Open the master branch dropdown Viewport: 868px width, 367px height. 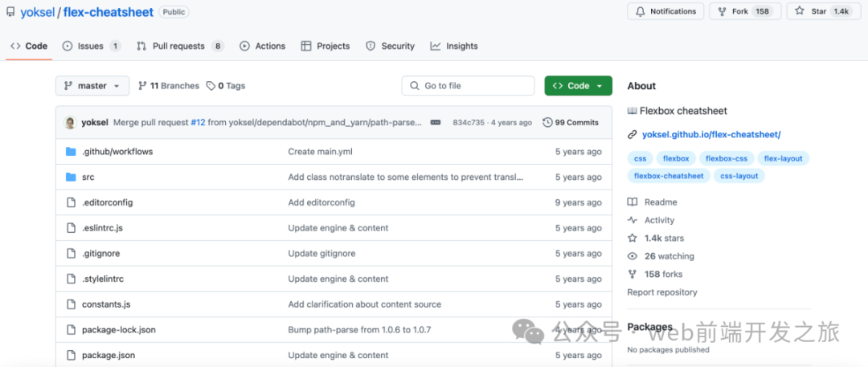pos(92,86)
